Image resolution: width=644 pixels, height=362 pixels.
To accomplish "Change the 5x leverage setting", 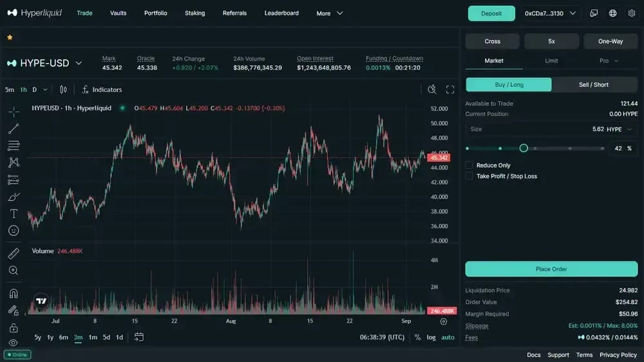I will (x=551, y=41).
